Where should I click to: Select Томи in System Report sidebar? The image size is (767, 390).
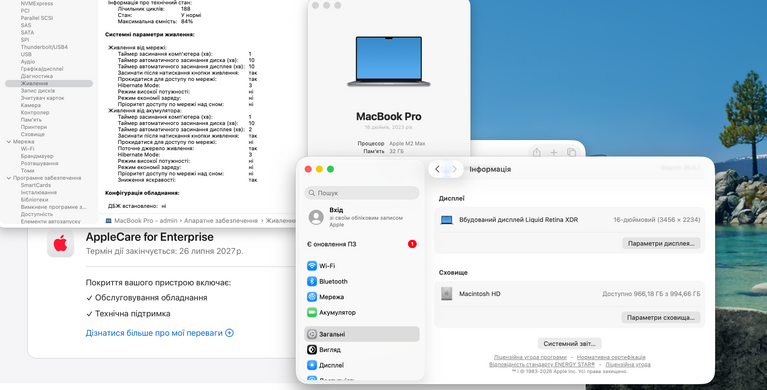point(27,171)
